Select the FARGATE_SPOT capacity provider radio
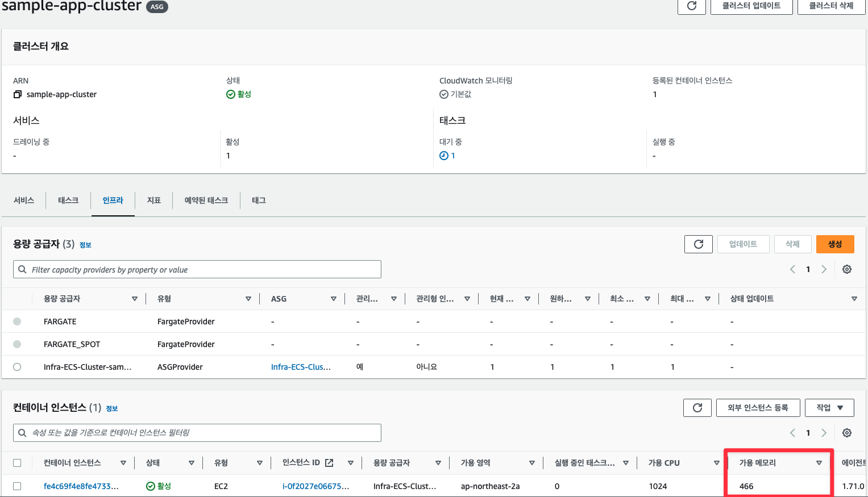 pos(17,344)
